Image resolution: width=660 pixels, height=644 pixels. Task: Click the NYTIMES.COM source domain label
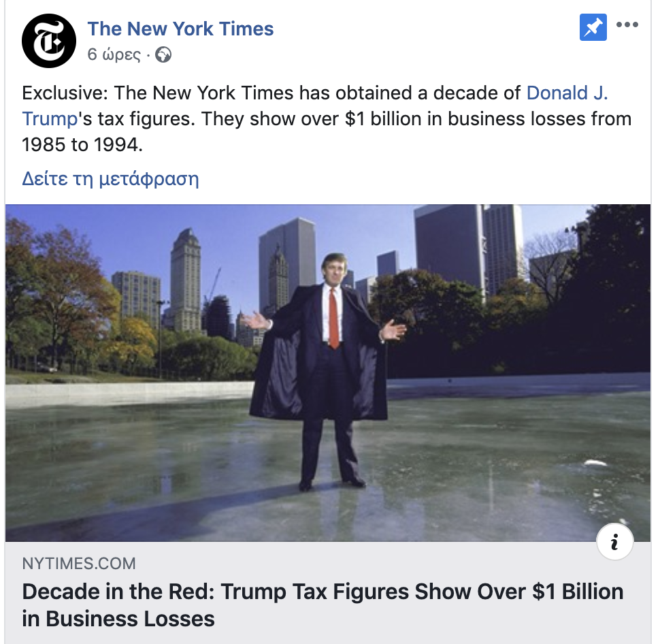[79, 564]
